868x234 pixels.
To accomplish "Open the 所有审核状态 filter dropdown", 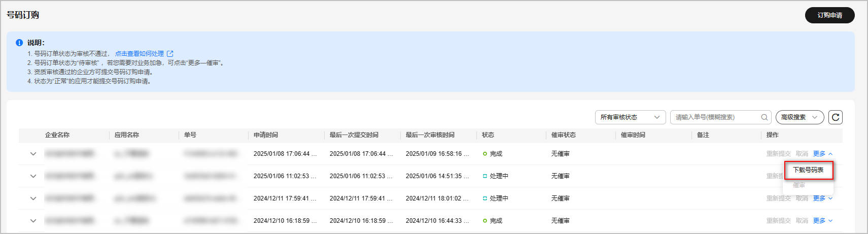I will click(630, 117).
